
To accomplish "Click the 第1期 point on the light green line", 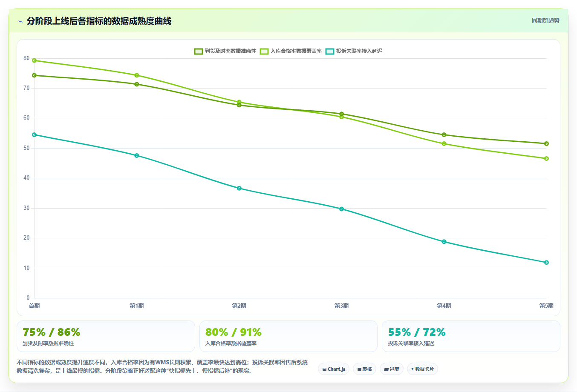I will coord(137,75).
